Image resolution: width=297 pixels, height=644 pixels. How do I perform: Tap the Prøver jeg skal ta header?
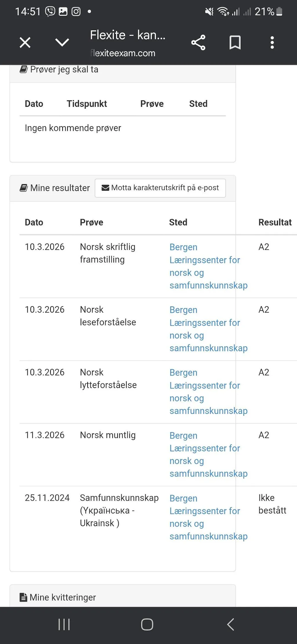59,70
